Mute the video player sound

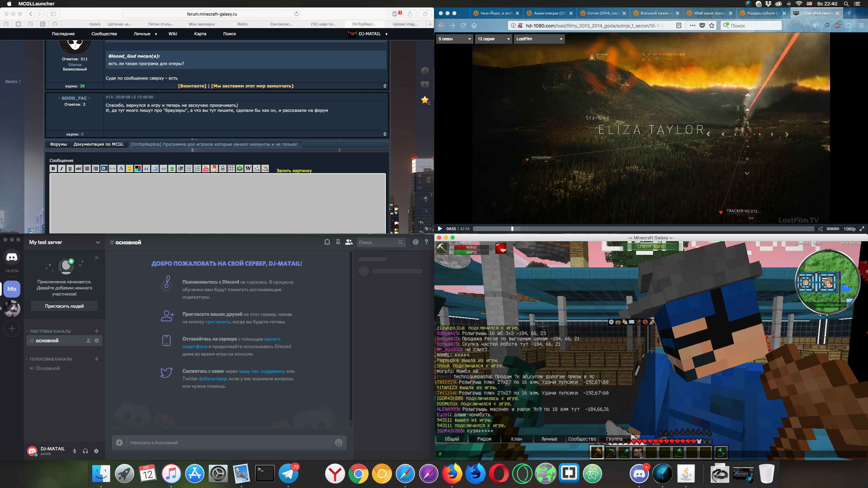click(x=820, y=229)
